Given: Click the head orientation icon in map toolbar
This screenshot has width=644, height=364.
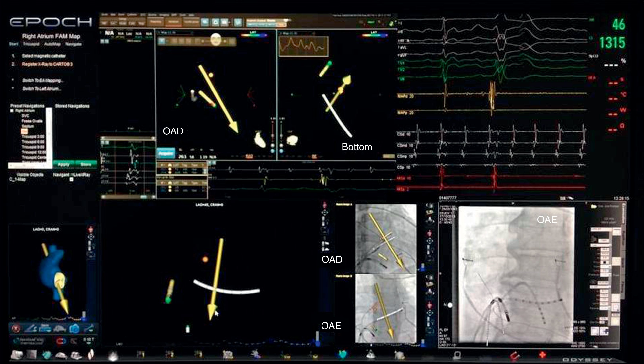Looking at the screenshot, I should [x=216, y=39].
